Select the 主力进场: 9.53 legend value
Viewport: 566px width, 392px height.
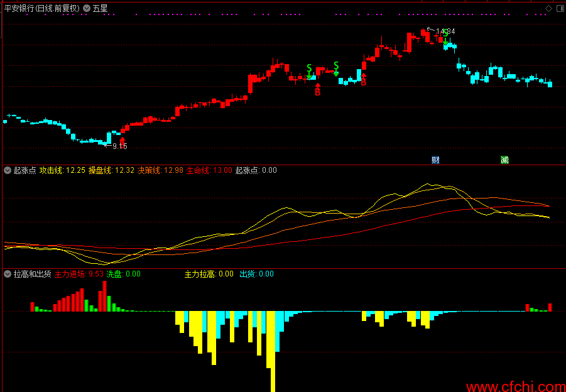[x=79, y=275]
